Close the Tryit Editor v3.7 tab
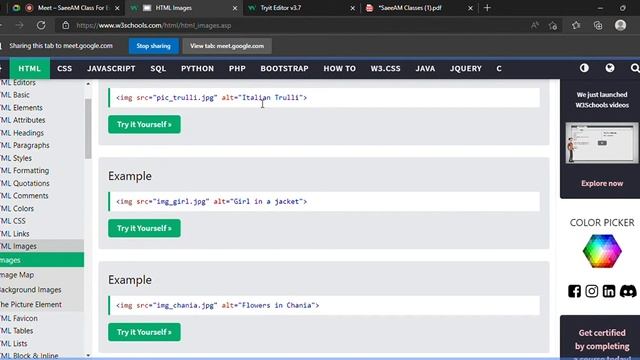 click(353, 8)
